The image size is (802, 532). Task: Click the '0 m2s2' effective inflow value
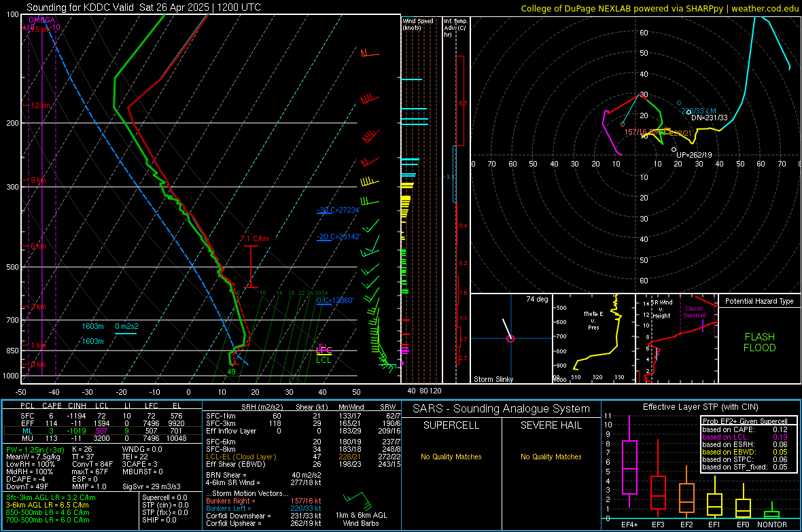(x=126, y=326)
